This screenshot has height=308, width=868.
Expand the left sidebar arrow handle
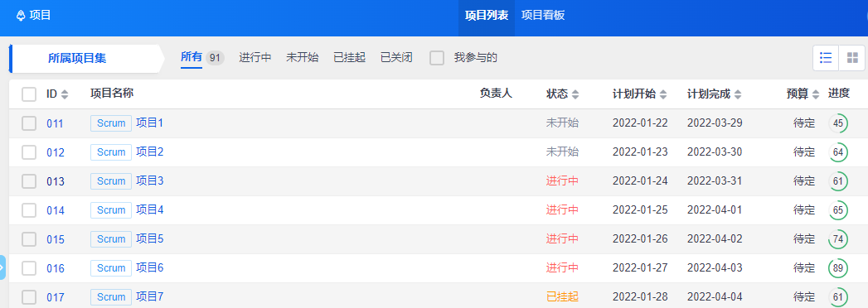tap(2, 267)
